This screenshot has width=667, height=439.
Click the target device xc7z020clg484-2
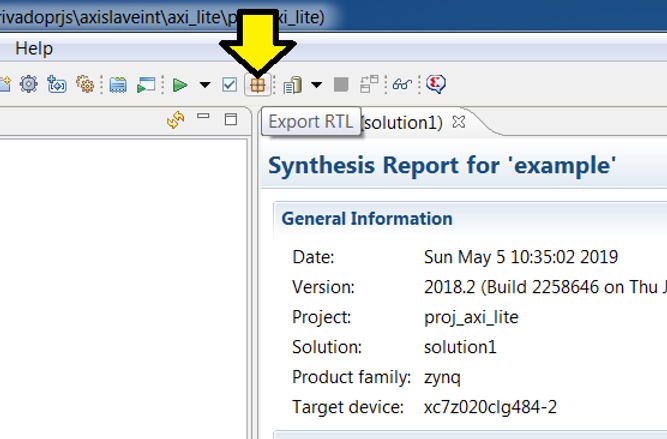click(x=490, y=407)
